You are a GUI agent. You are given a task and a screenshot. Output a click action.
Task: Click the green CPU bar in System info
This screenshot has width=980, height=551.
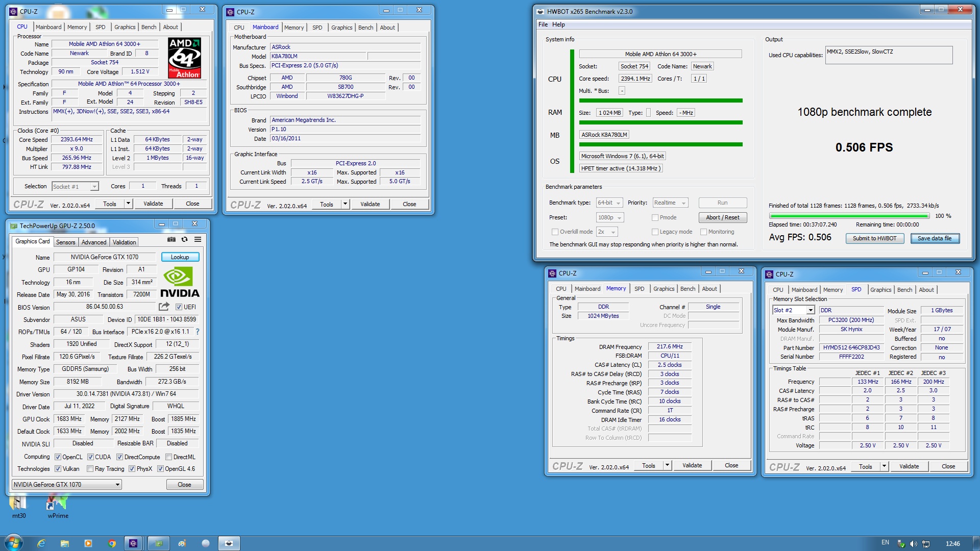point(660,101)
